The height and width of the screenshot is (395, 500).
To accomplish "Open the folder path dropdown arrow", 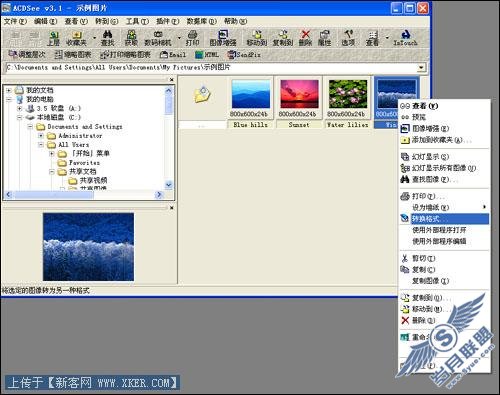I will [x=421, y=68].
